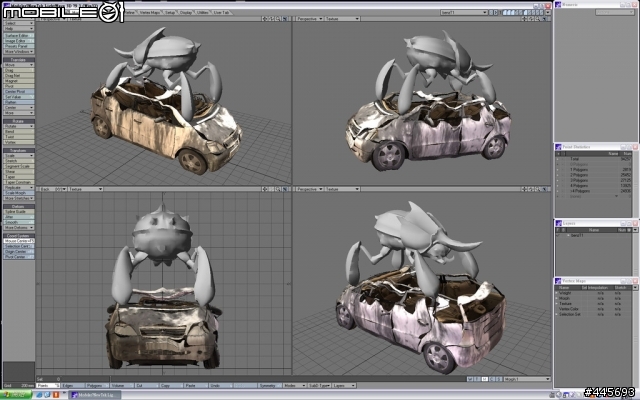
Task: Select the Drag tool
Action: click(x=19, y=70)
